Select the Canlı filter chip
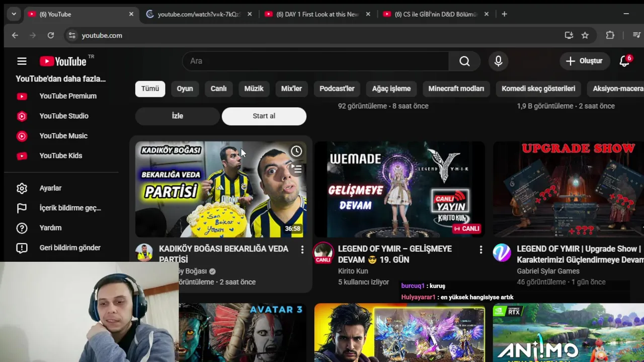644x362 pixels. (218, 88)
